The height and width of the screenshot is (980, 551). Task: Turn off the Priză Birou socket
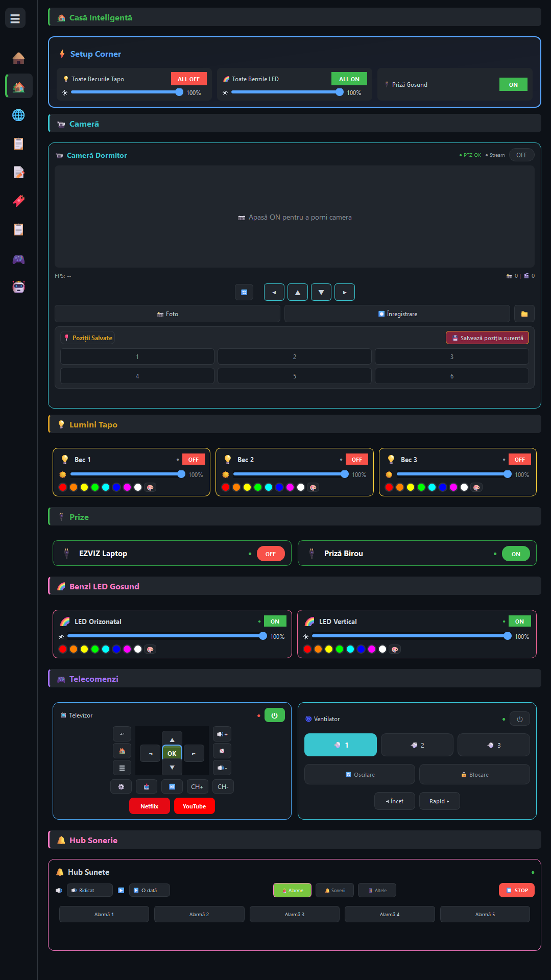click(x=516, y=554)
